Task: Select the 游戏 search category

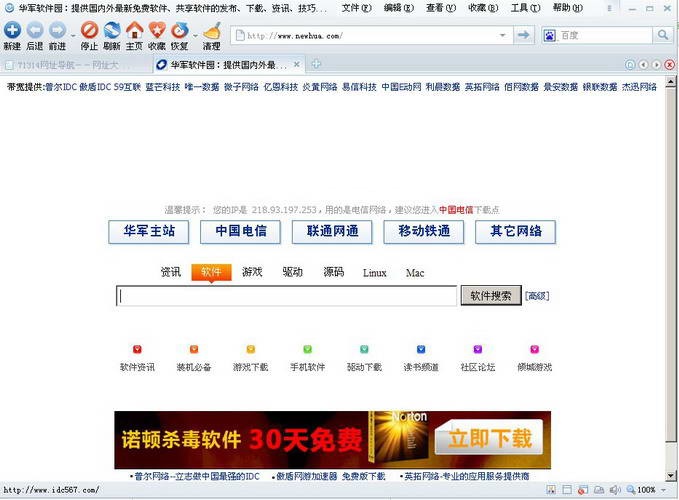Action: click(x=252, y=272)
